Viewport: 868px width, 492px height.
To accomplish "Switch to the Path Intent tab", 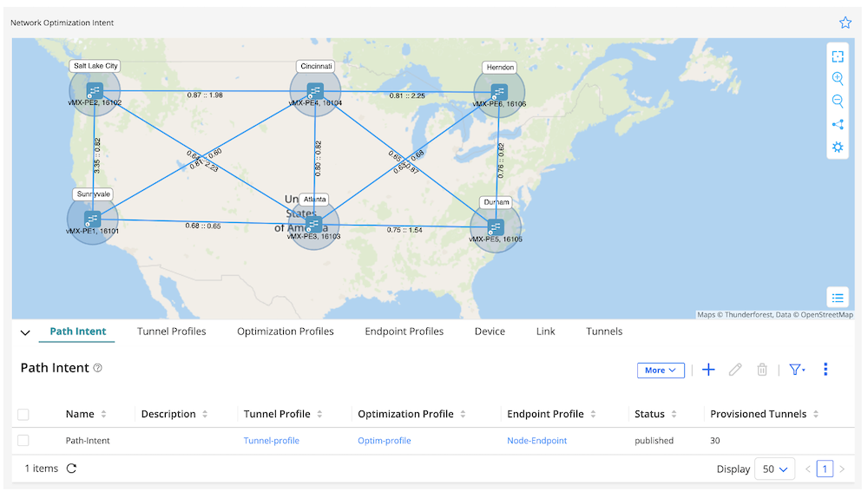I will pyautogui.click(x=77, y=331).
